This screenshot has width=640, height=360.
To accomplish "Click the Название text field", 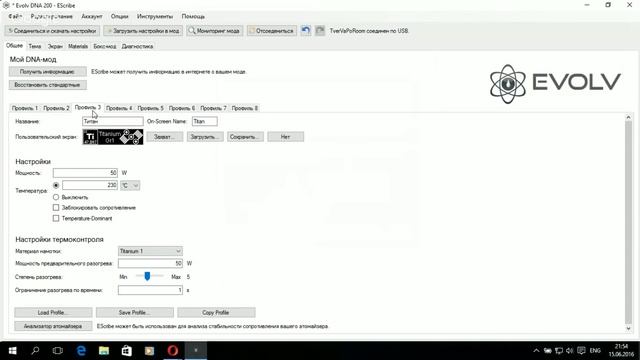I will coord(113,121).
